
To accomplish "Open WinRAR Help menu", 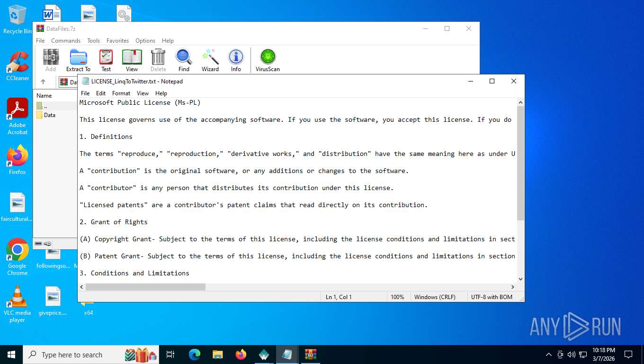I will 168,41.
